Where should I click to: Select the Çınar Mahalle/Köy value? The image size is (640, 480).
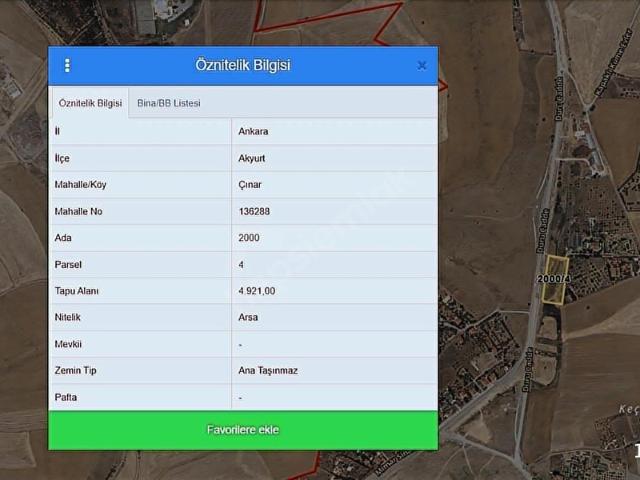pyautogui.click(x=250, y=185)
